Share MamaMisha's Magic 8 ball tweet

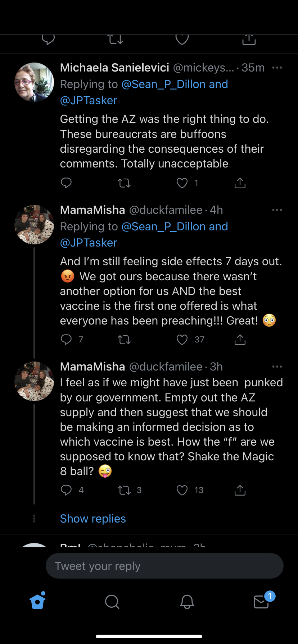pos(240,490)
